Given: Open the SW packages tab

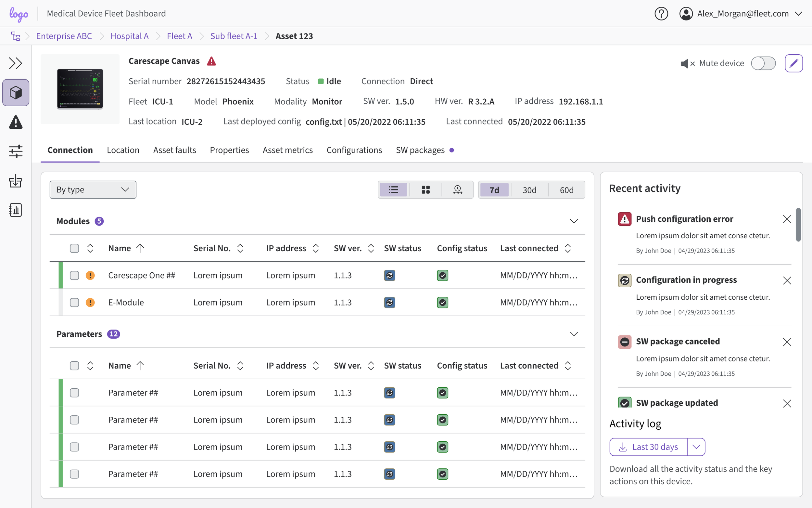Looking at the screenshot, I should pos(420,150).
